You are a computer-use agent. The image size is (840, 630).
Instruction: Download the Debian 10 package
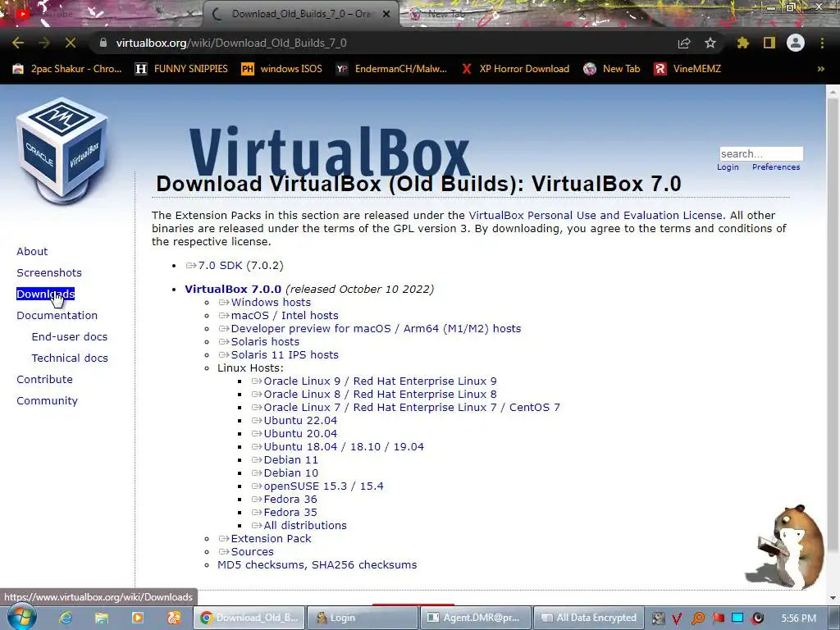(x=290, y=473)
